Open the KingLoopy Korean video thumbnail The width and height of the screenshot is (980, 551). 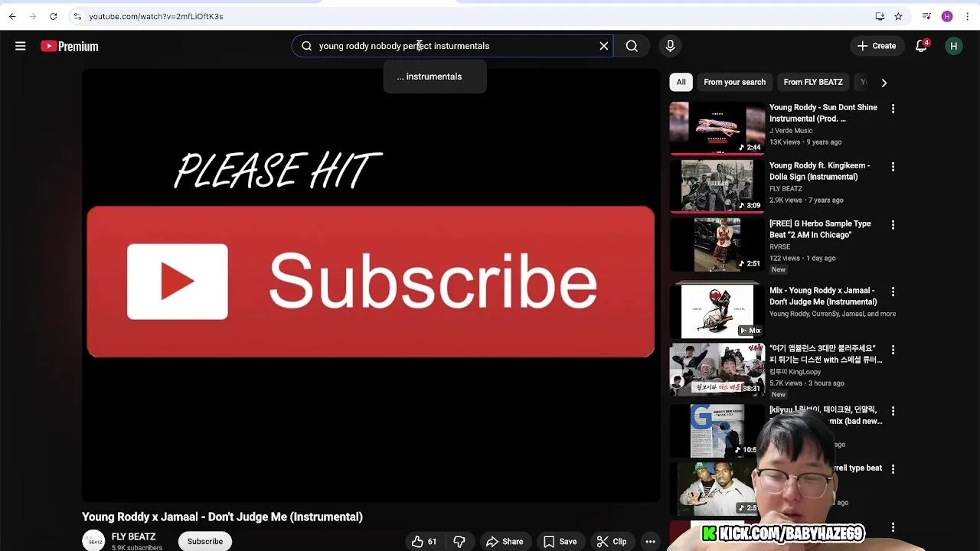coord(717,369)
